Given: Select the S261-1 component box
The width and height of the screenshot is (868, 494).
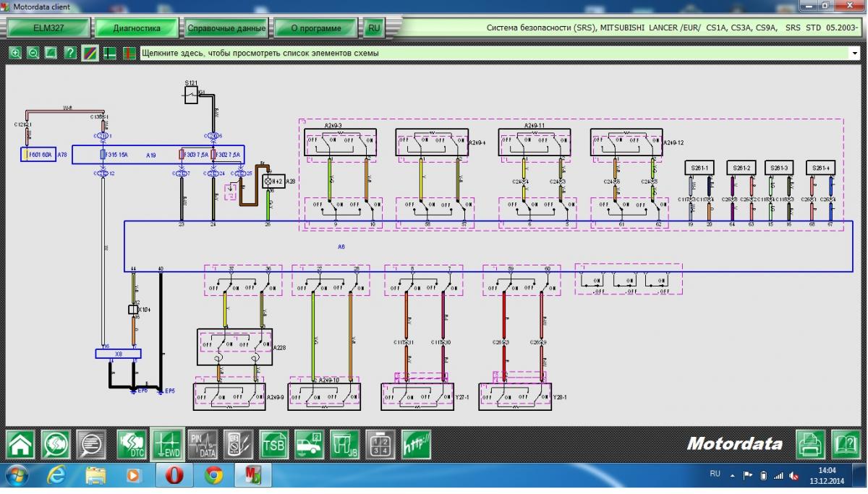Looking at the screenshot, I should 699,168.
